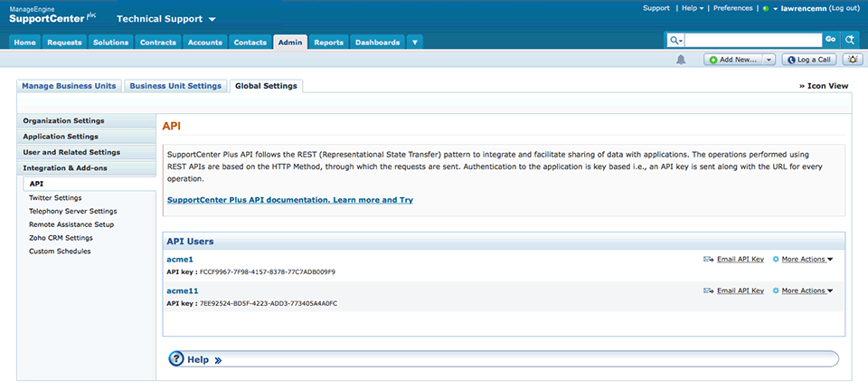
Task: Open the Requests tab
Action: pos(65,43)
